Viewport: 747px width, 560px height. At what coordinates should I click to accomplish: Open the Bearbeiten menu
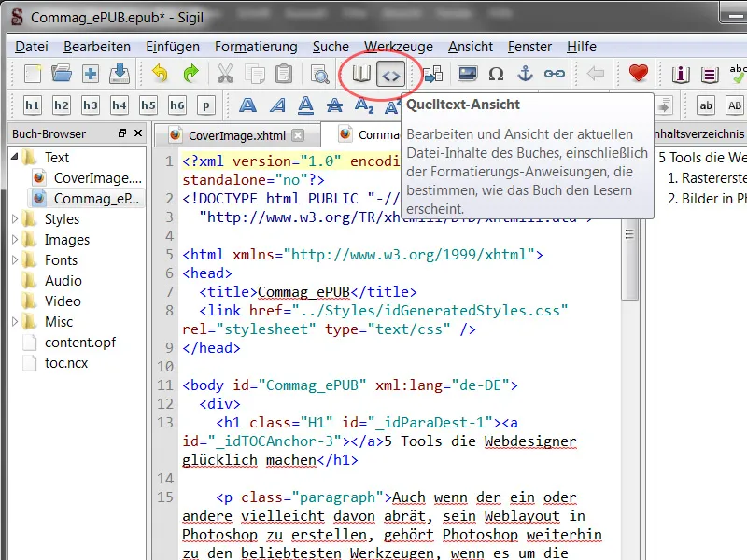[97, 47]
